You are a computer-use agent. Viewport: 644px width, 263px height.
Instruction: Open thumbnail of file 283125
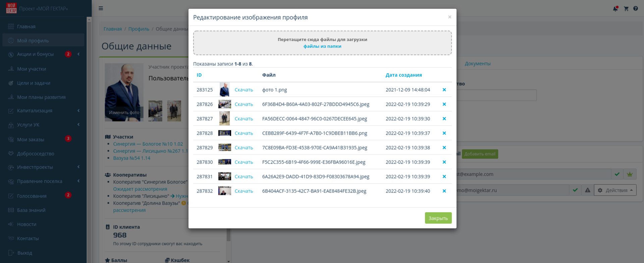(x=224, y=90)
